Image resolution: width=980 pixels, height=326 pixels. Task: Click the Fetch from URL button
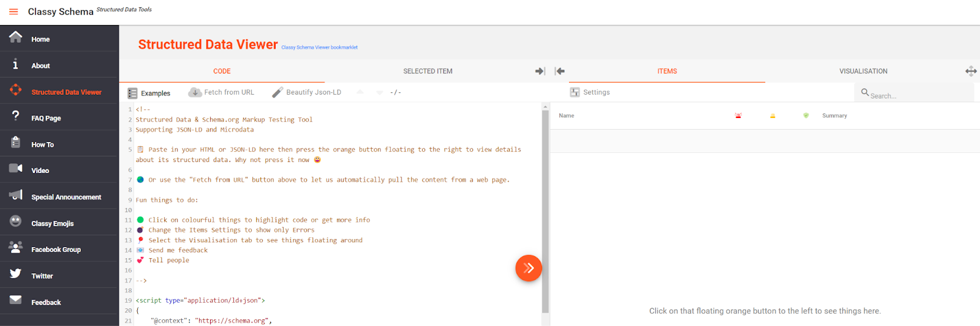[222, 92]
